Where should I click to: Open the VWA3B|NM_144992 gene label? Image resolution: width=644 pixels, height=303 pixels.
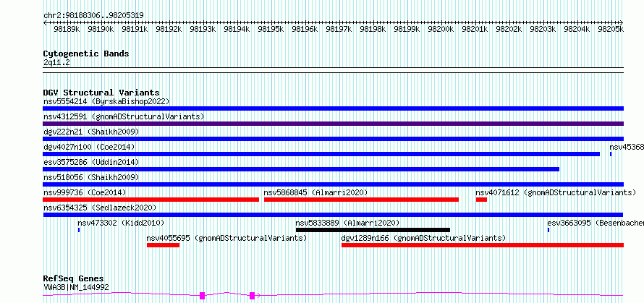(76, 287)
